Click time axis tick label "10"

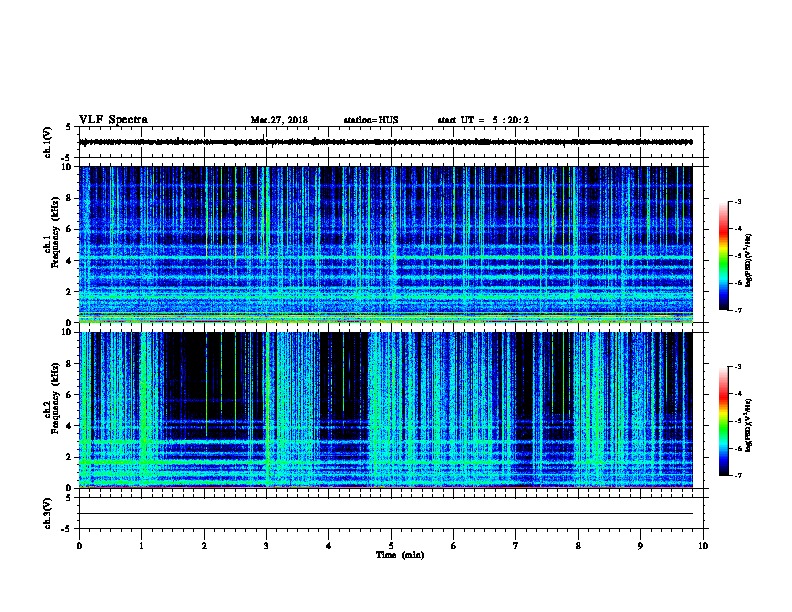(x=703, y=545)
